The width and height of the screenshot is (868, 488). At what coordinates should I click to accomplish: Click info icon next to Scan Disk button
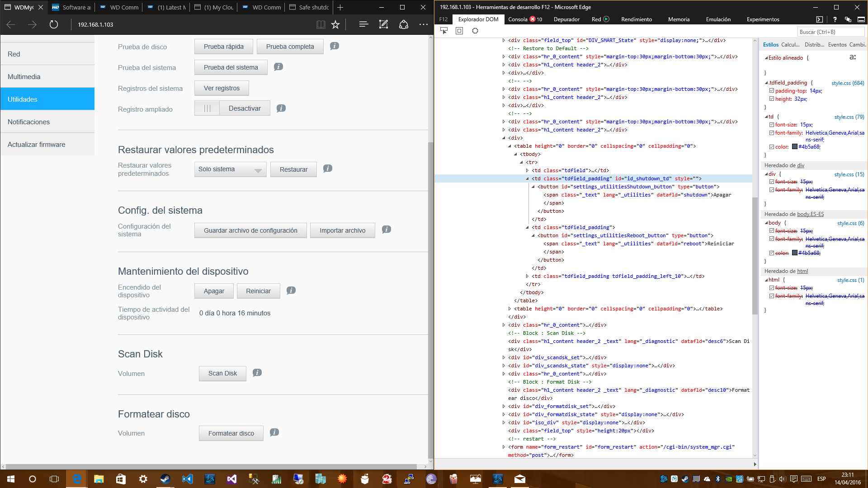(x=257, y=373)
